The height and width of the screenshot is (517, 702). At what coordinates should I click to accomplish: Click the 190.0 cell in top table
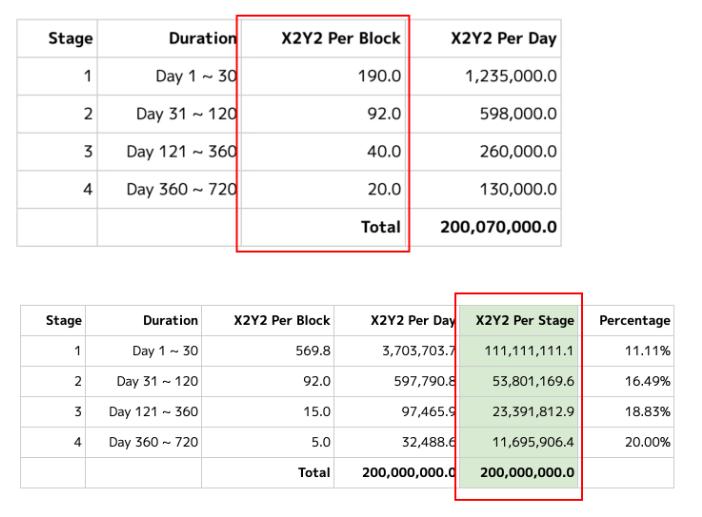[379, 76]
